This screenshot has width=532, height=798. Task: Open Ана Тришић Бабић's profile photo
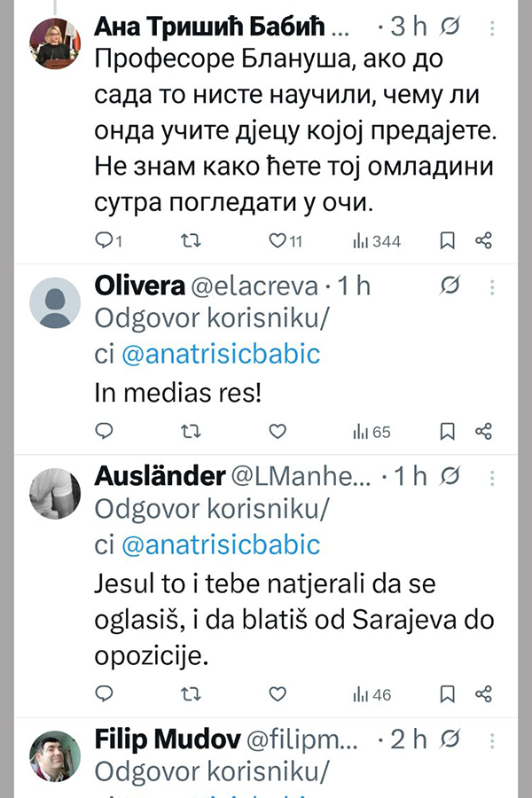(x=56, y=43)
